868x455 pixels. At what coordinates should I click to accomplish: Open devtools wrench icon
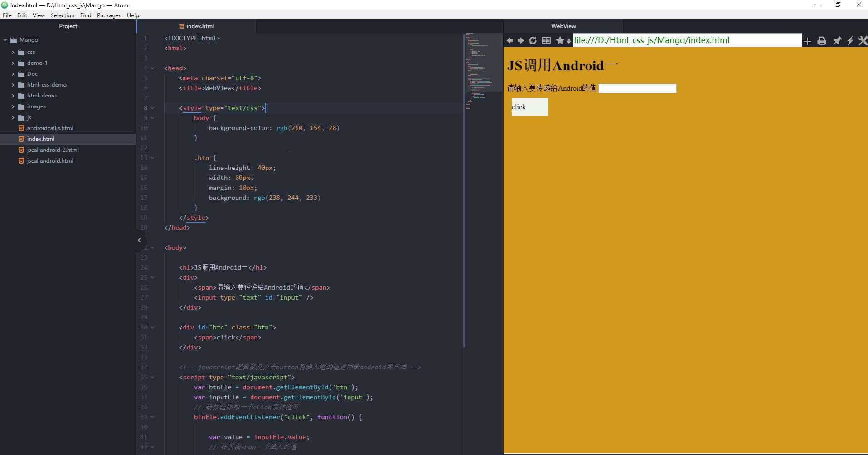(x=863, y=41)
